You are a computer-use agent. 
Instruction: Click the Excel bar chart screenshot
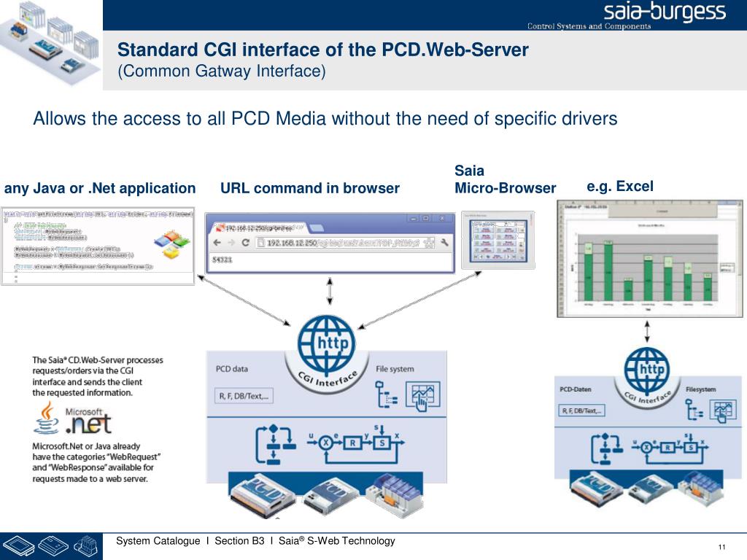click(x=650, y=259)
